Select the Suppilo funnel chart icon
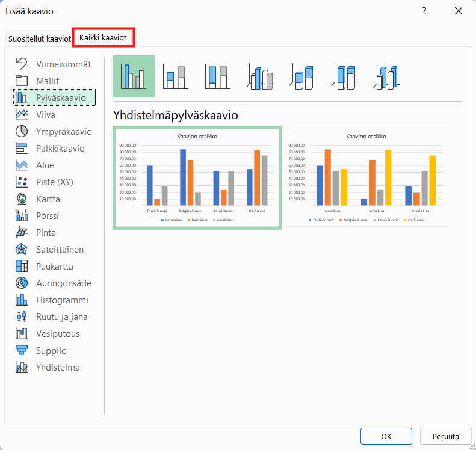The image size is (476, 450). pyautogui.click(x=22, y=351)
